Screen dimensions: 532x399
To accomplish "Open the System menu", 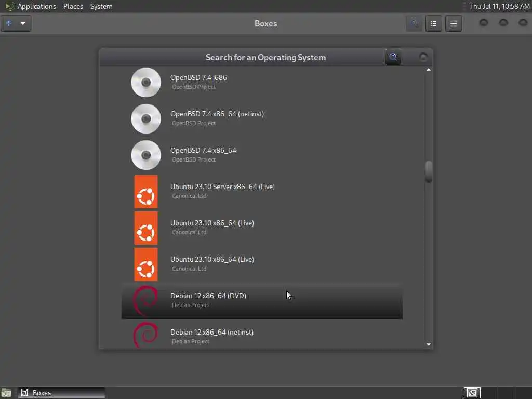I will (x=101, y=6).
